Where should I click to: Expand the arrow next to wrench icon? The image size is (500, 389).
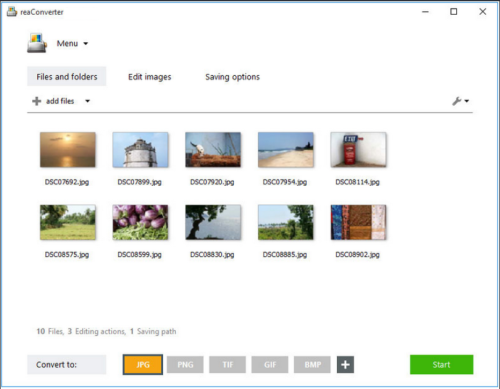(467, 101)
